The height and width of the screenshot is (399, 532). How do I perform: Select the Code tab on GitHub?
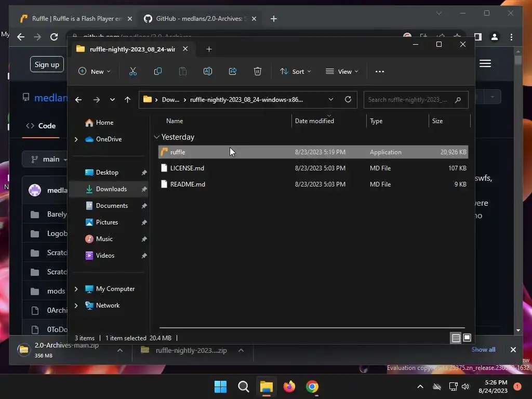tap(41, 126)
